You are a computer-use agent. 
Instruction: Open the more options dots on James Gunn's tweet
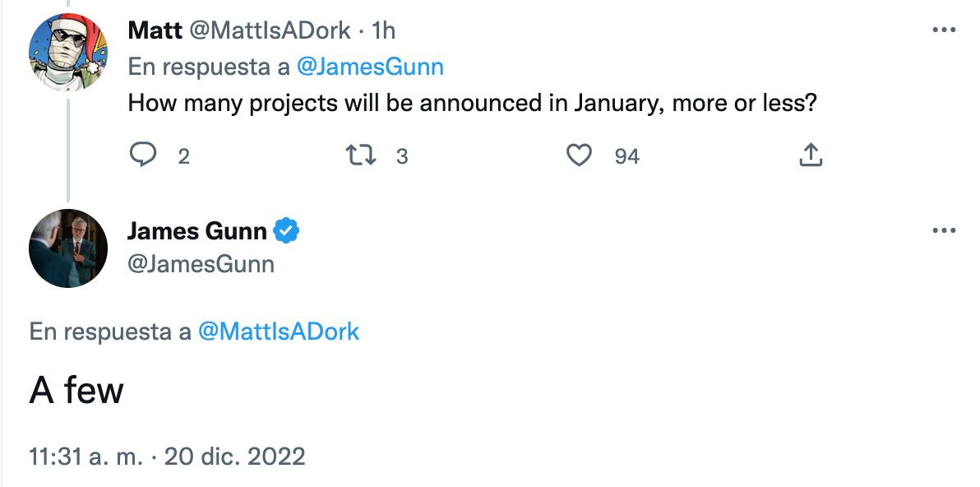tap(944, 231)
